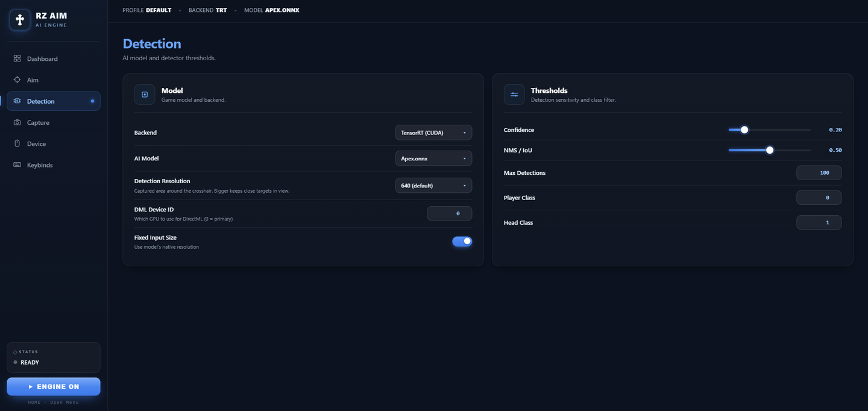Click the Player Class input field
The width and height of the screenshot is (868, 411).
pyautogui.click(x=819, y=198)
